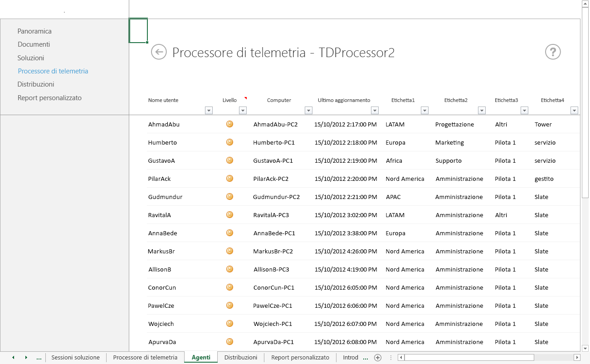Open Distribuzioni in the sidebar
The height and width of the screenshot is (364, 590).
[36, 84]
